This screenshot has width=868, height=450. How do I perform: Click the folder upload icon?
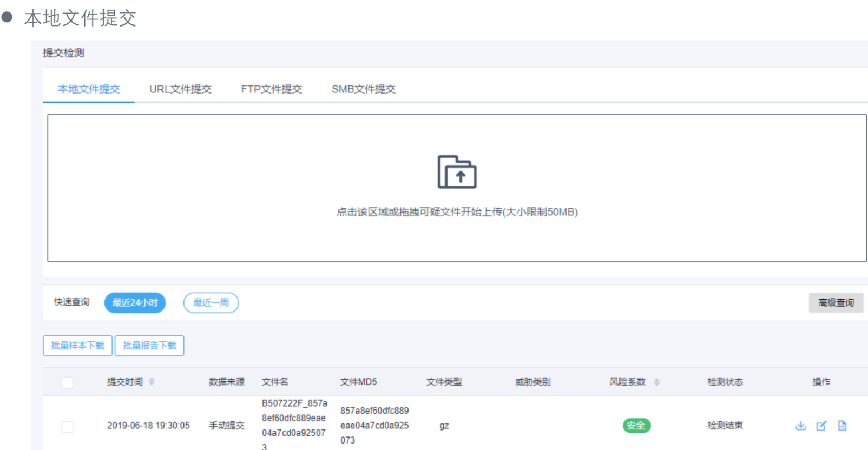point(457,172)
